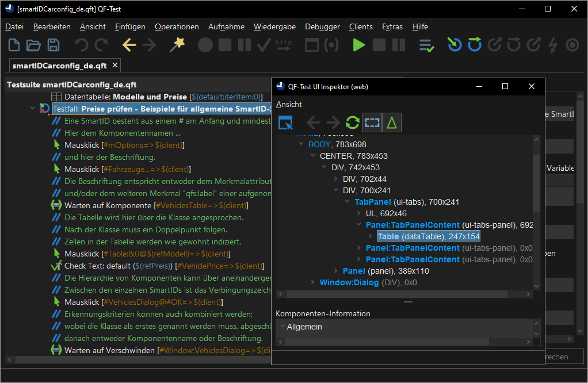Screen dimensions: 588x383
Task: Collapse the TabPanel ui-tabs node
Action: point(348,202)
